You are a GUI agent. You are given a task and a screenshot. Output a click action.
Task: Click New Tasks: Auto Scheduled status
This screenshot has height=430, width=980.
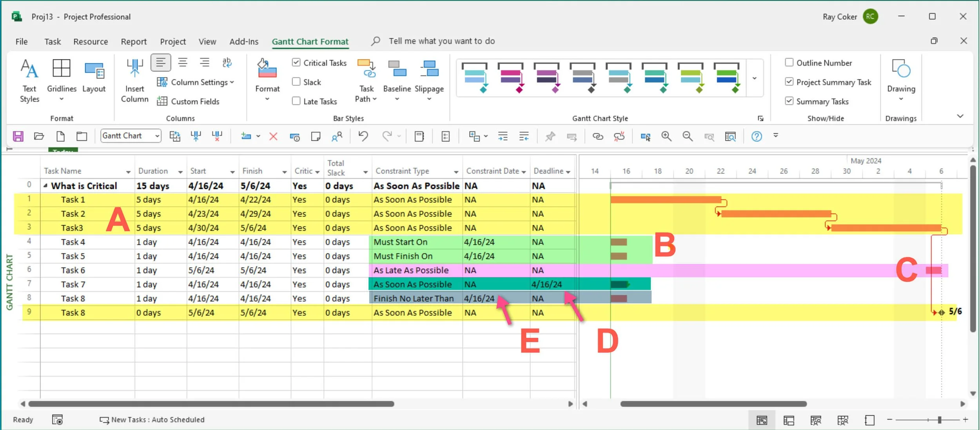pyautogui.click(x=152, y=420)
